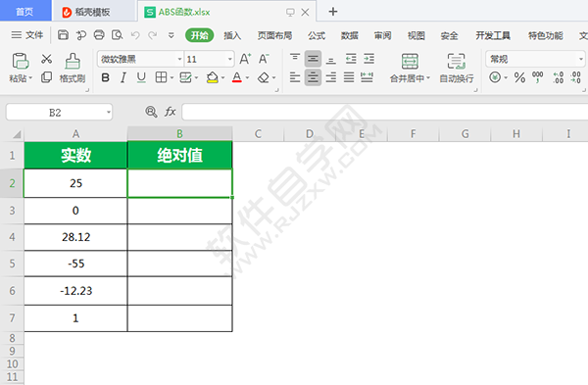Select cell containing -12.23

click(x=75, y=291)
